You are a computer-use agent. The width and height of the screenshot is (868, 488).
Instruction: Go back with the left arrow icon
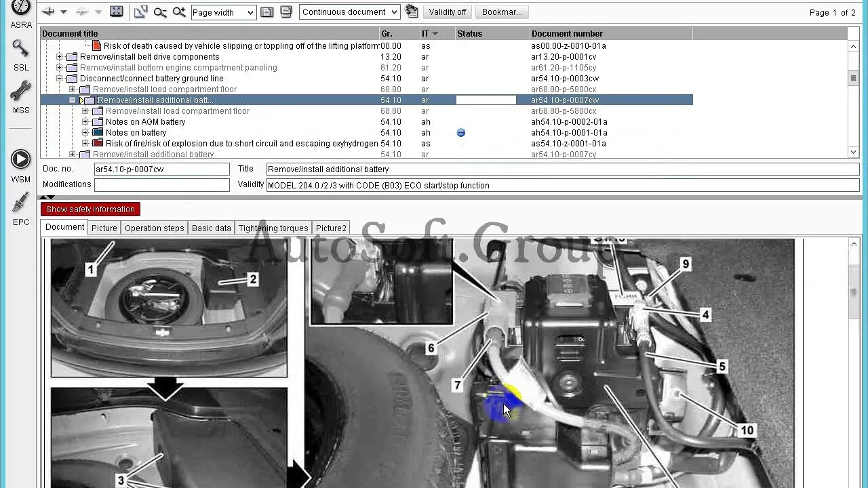coord(48,12)
